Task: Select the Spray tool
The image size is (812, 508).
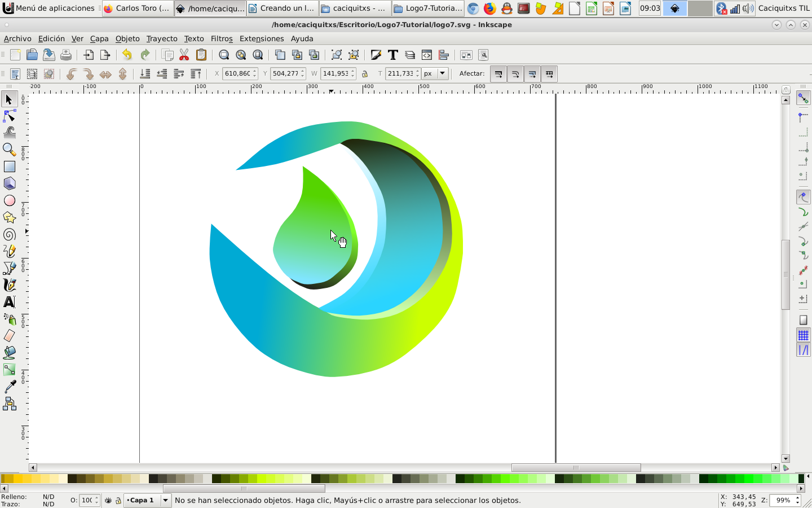Action: 10,319
